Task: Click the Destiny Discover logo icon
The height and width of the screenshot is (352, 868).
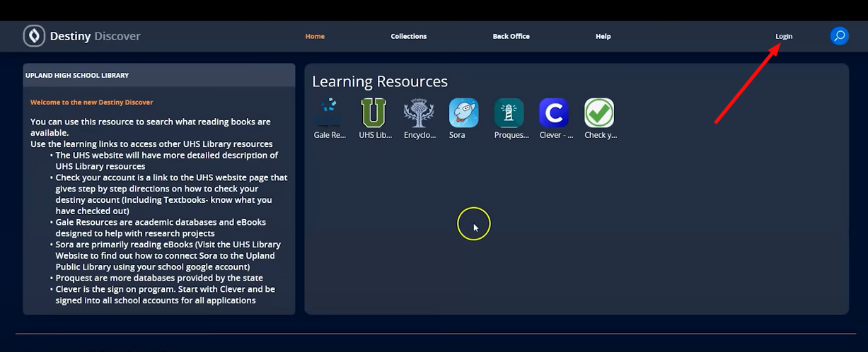Action: coord(34,36)
